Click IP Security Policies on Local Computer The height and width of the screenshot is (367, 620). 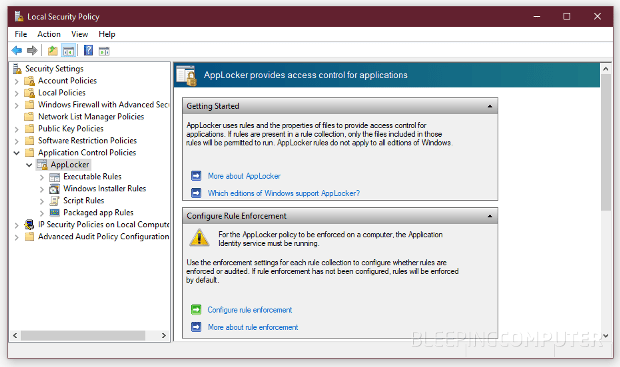pos(103,225)
